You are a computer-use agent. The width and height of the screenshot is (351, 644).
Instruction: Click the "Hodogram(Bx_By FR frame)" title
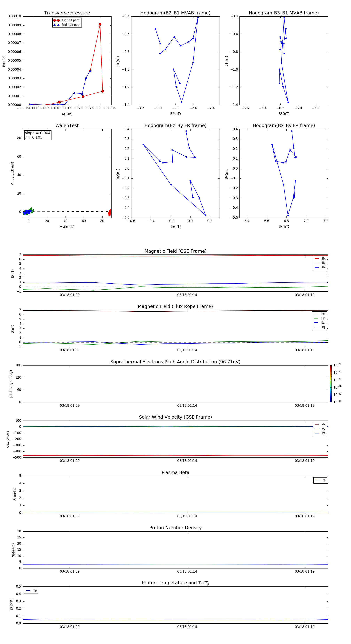[284, 125]
